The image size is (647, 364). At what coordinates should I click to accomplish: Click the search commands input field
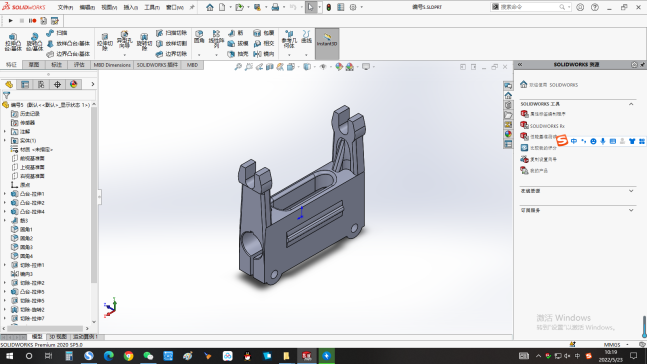click(x=529, y=7)
